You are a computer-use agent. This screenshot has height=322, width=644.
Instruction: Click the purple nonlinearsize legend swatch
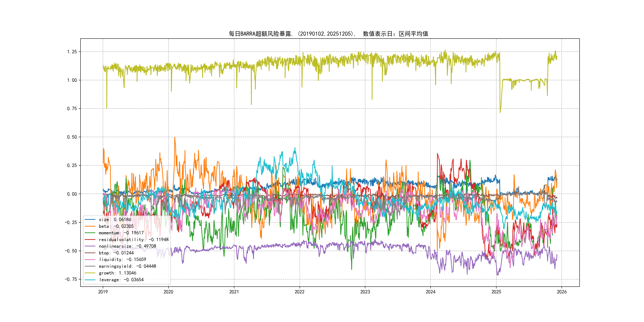[x=90, y=246]
